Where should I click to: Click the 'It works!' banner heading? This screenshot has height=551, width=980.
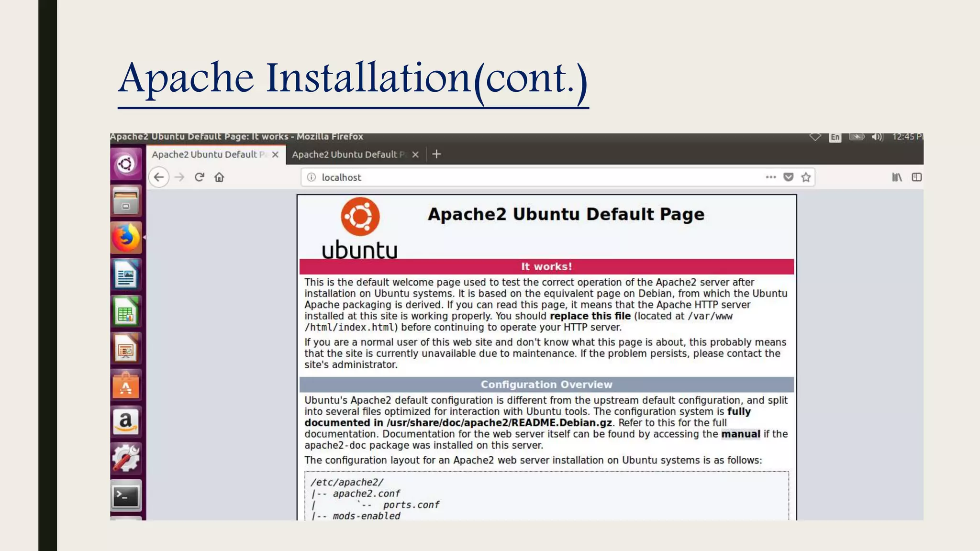point(546,266)
